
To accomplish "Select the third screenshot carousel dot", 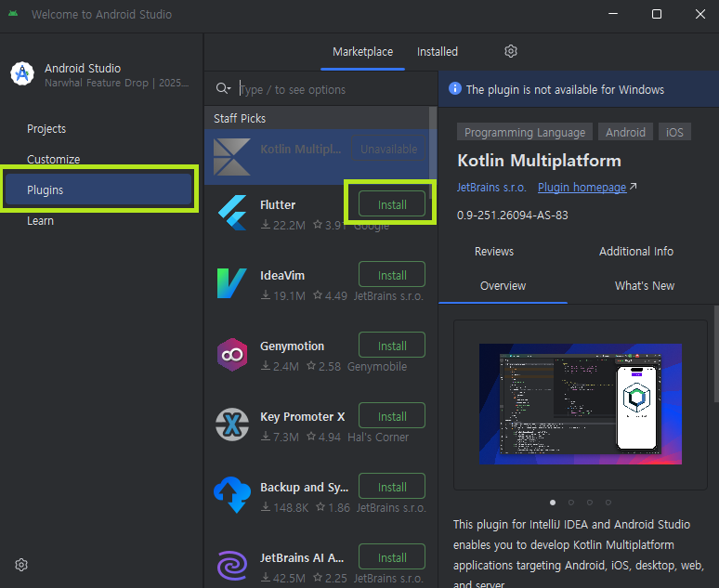I will pos(590,503).
